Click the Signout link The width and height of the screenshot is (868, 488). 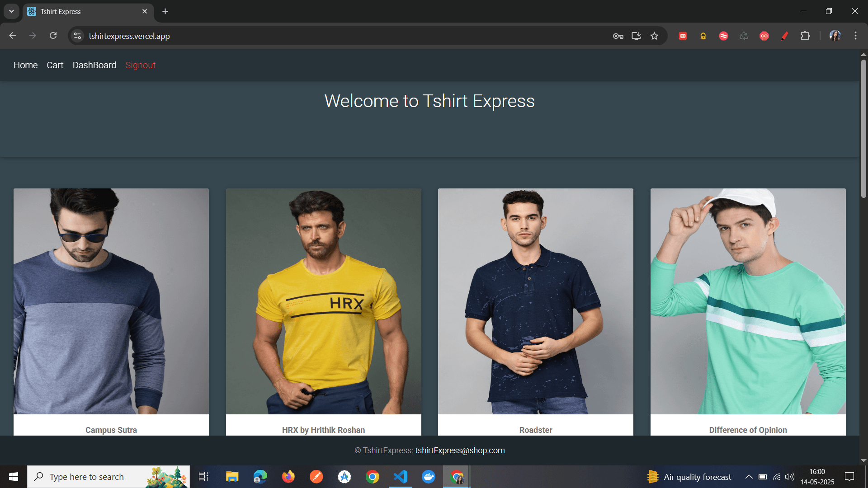(140, 65)
